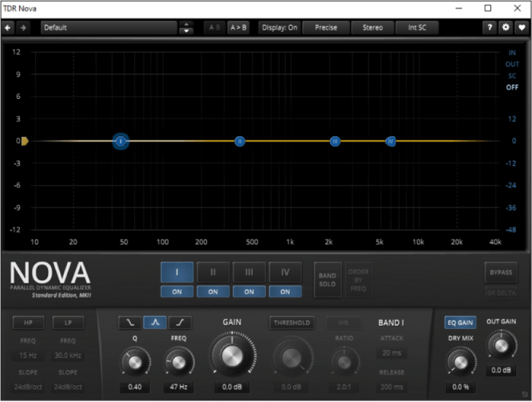This screenshot has width=532, height=402.
Task: Toggle band IV ON button
Action: click(285, 292)
